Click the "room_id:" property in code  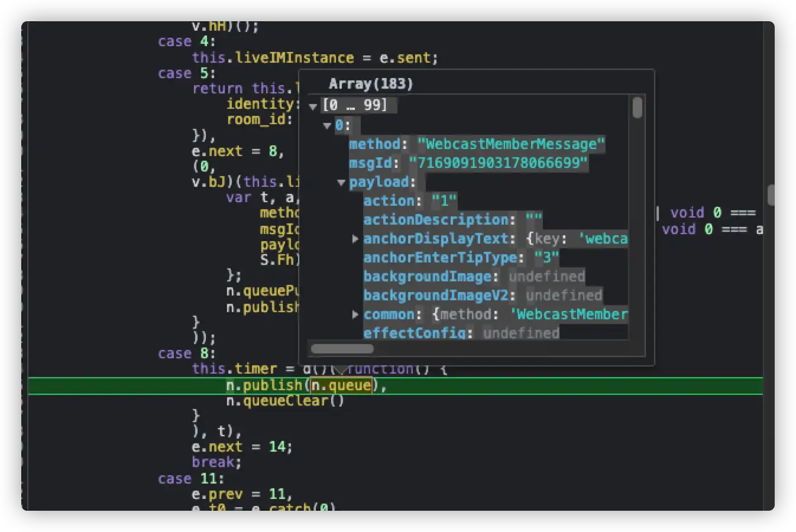[x=260, y=119]
